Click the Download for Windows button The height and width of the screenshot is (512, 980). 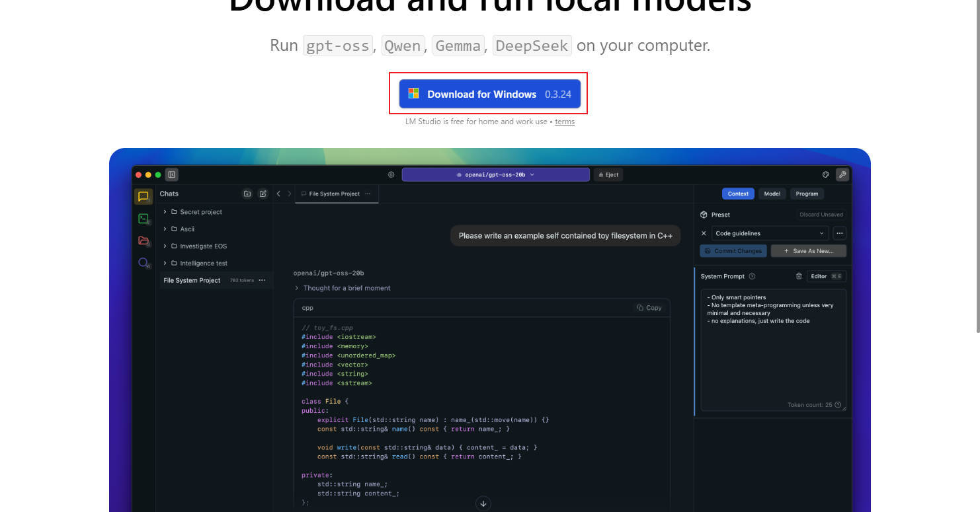click(x=489, y=94)
